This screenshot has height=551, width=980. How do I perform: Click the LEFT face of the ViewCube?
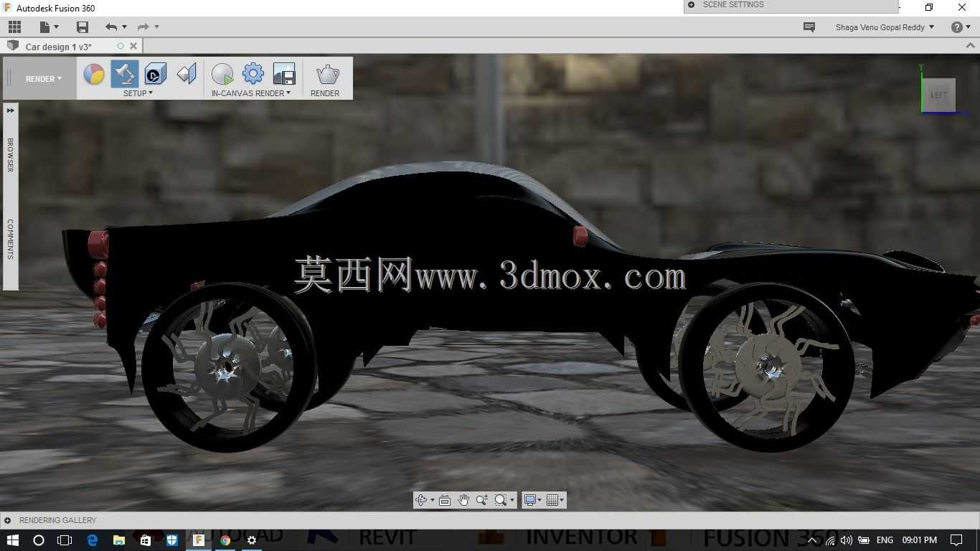939,95
